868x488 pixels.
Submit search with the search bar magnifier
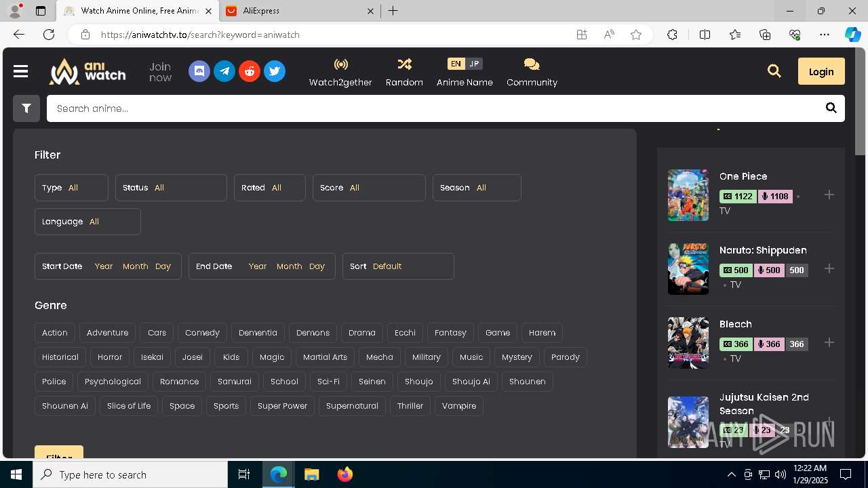831,108
